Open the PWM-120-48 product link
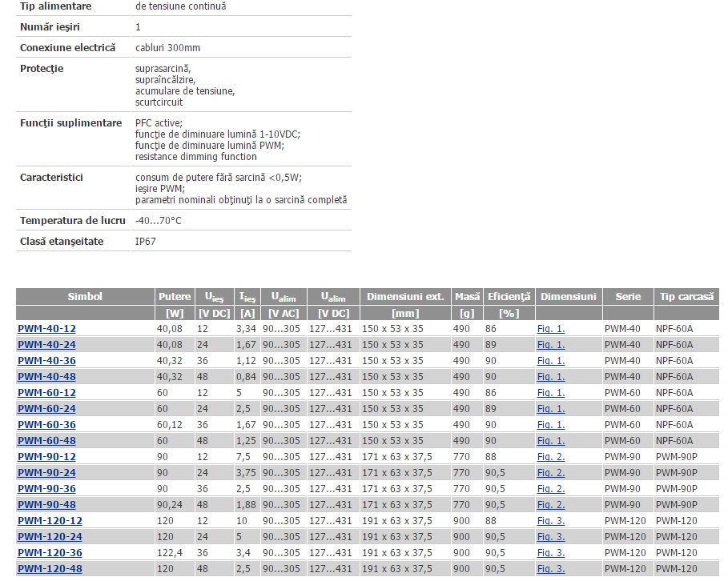The height and width of the screenshot is (581, 728). (x=50, y=569)
